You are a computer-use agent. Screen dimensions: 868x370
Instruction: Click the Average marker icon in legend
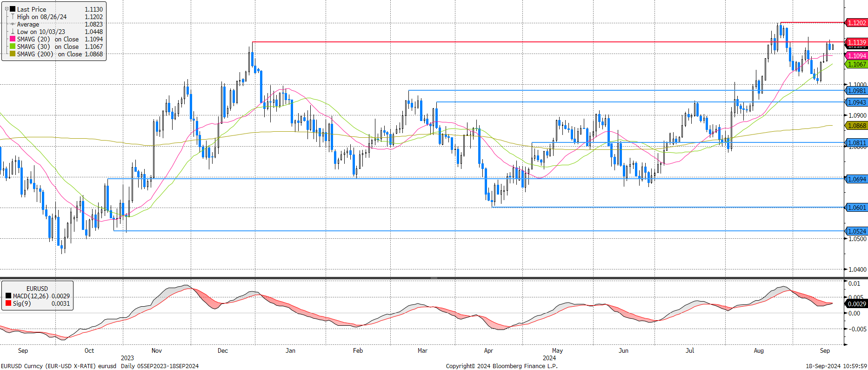click(x=13, y=24)
